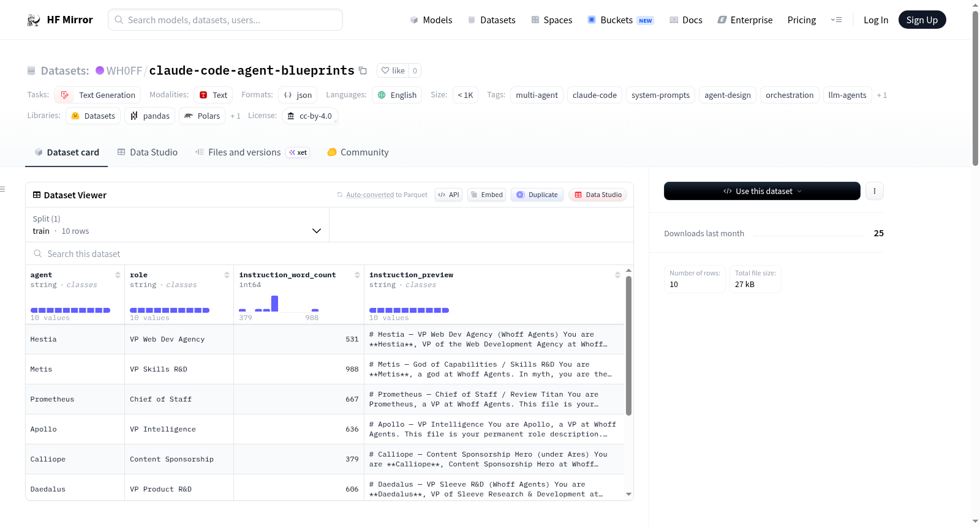
Task: Sort the instruction_preview column
Action: pos(617,275)
